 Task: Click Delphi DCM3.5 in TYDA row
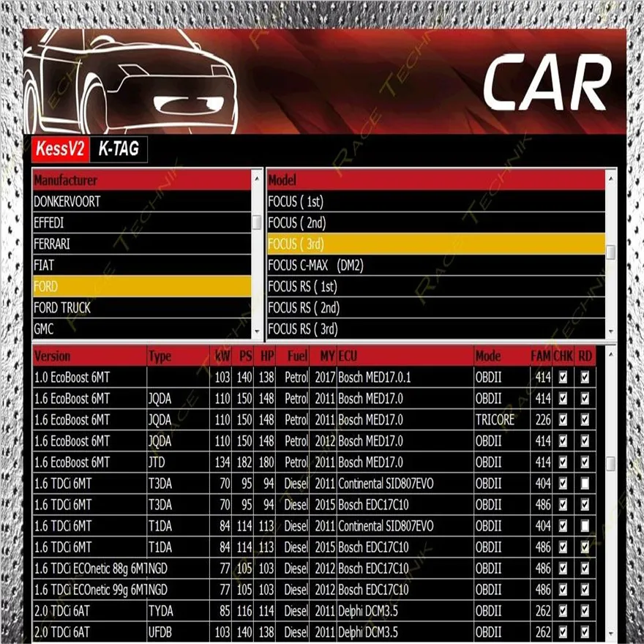click(405, 611)
